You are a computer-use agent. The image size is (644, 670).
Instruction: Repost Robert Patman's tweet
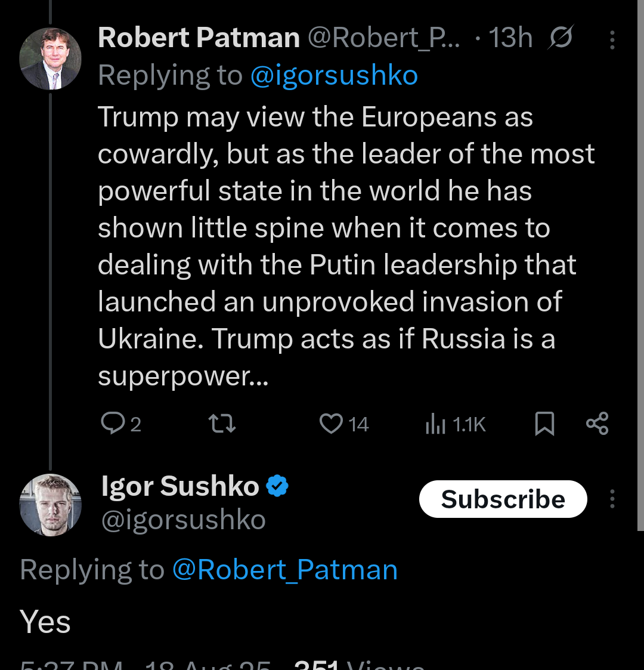pyautogui.click(x=222, y=424)
